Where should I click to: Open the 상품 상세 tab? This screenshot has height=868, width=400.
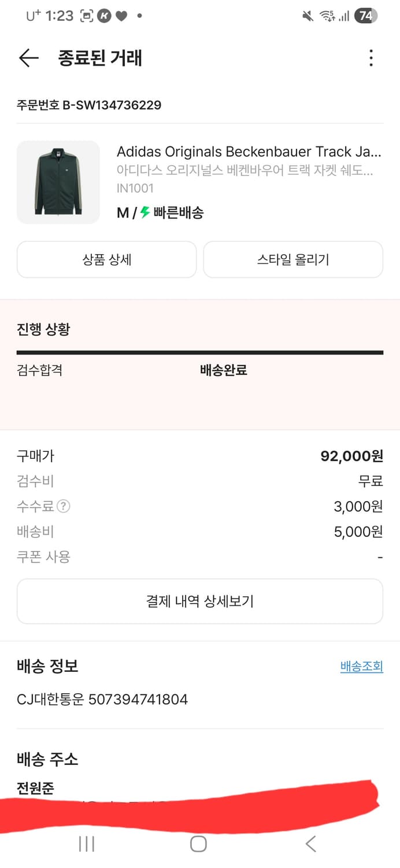tap(106, 259)
